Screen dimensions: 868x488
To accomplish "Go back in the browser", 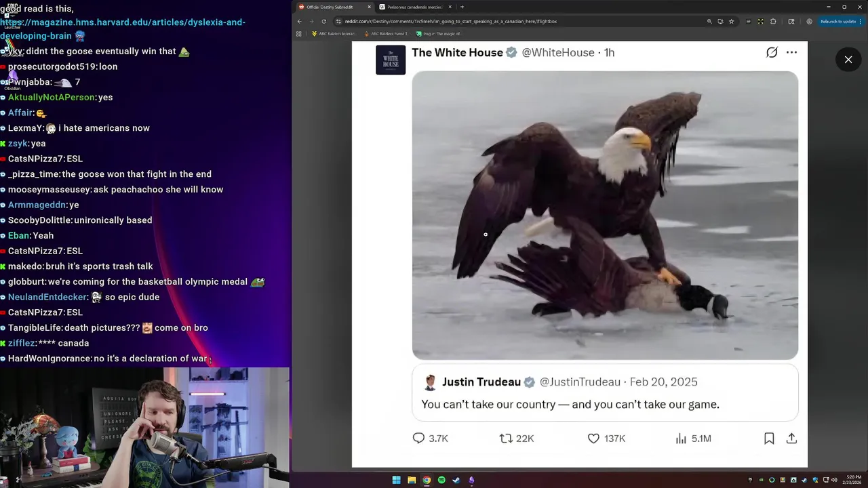I will click(x=299, y=21).
